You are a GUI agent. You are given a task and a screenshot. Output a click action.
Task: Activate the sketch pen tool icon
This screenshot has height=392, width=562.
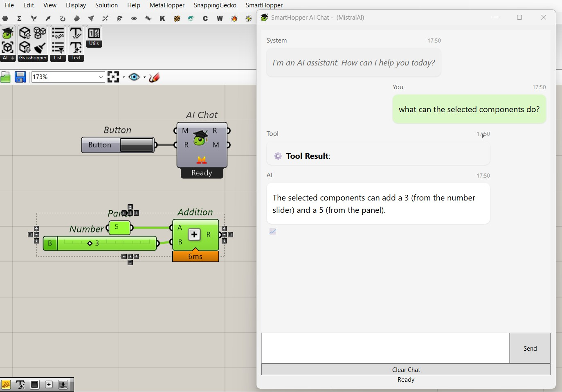pyautogui.click(x=154, y=77)
